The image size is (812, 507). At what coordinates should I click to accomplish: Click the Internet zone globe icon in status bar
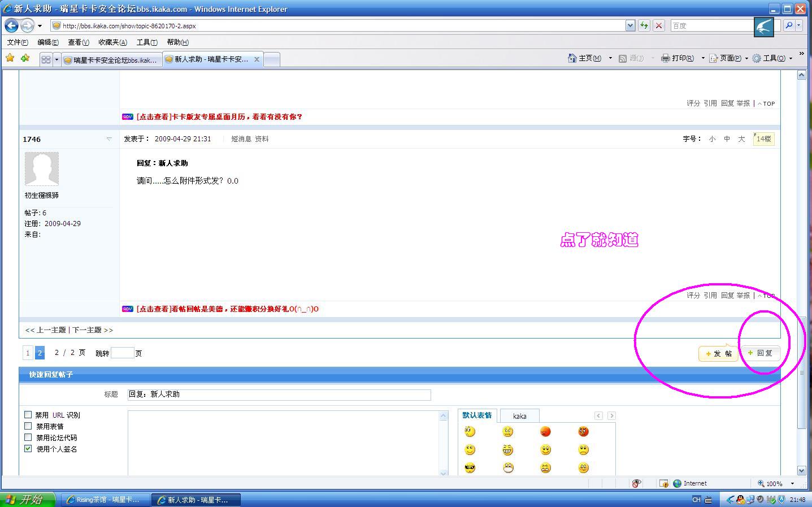tap(677, 483)
